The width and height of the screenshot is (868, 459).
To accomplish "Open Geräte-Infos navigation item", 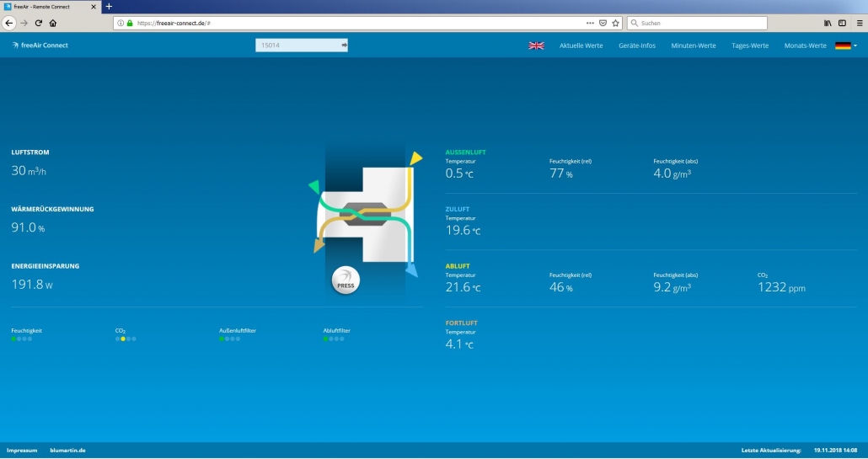I will point(637,45).
